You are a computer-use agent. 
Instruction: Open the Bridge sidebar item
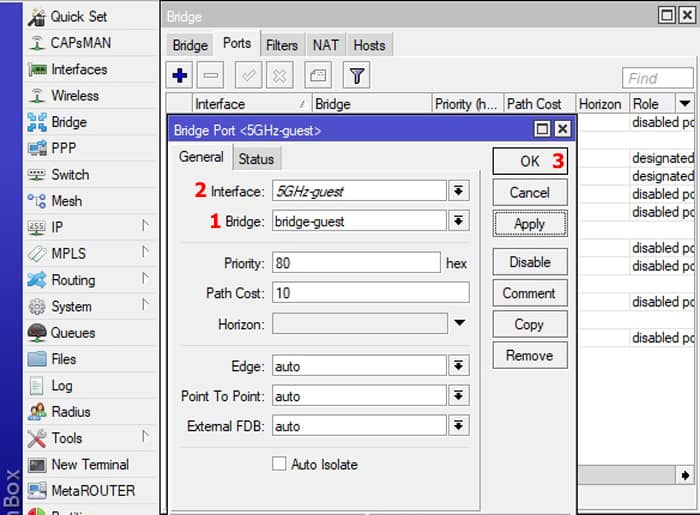(91, 122)
